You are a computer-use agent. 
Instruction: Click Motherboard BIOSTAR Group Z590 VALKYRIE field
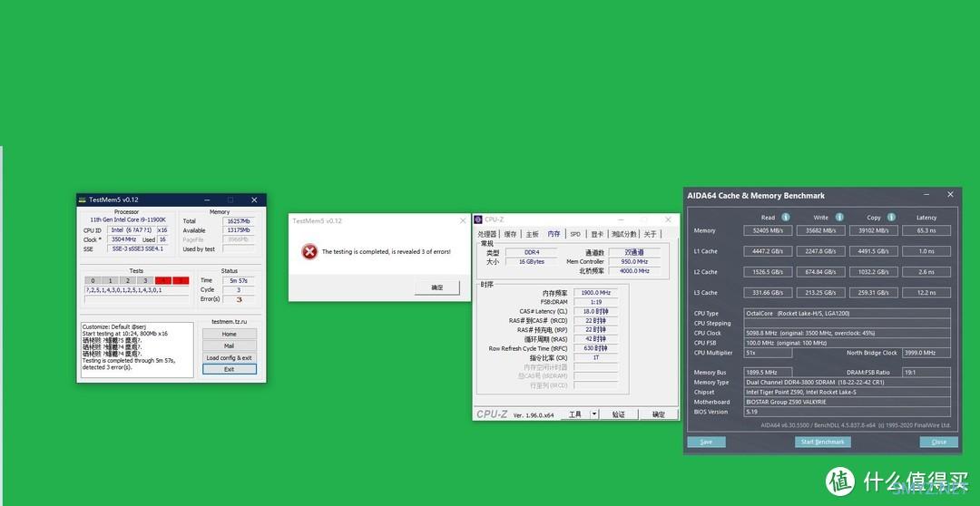click(x=848, y=402)
